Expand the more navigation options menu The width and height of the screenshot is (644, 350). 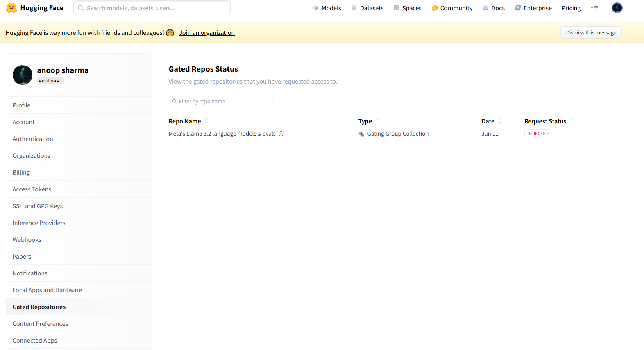594,8
